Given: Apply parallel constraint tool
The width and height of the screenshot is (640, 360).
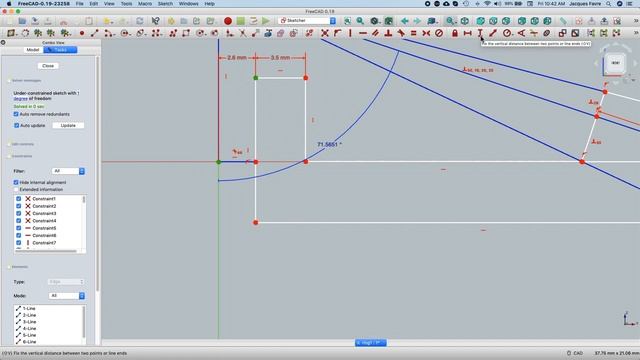Looking at the screenshot, I should (376, 33).
